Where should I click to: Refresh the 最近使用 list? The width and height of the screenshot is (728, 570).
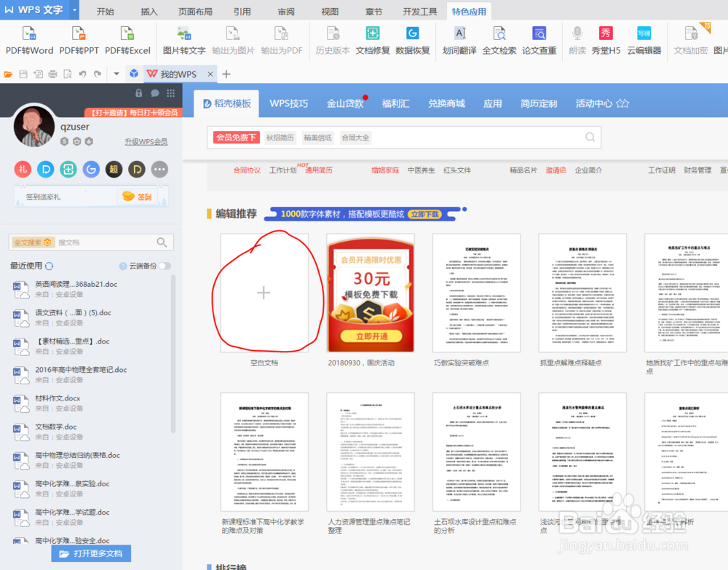coord(50,266)
